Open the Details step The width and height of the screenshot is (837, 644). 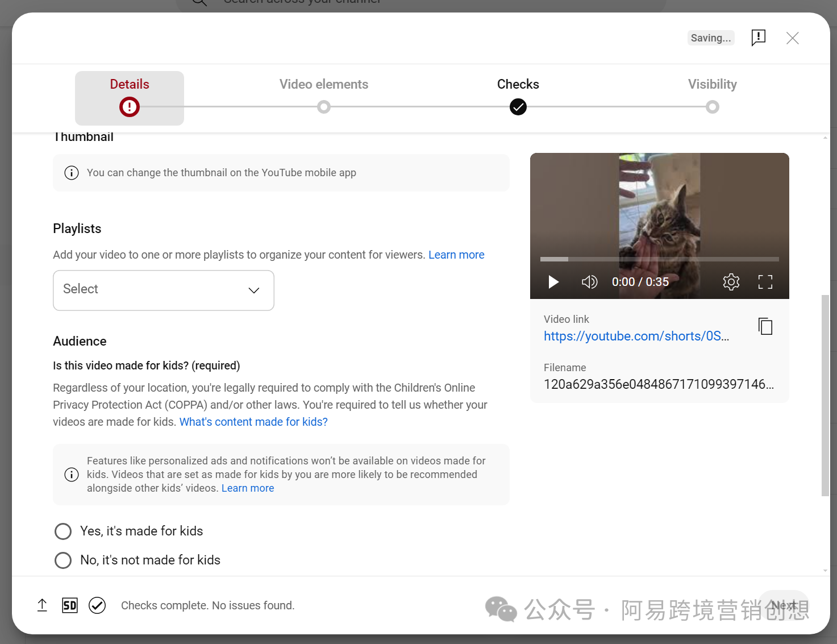click(130, 95)
